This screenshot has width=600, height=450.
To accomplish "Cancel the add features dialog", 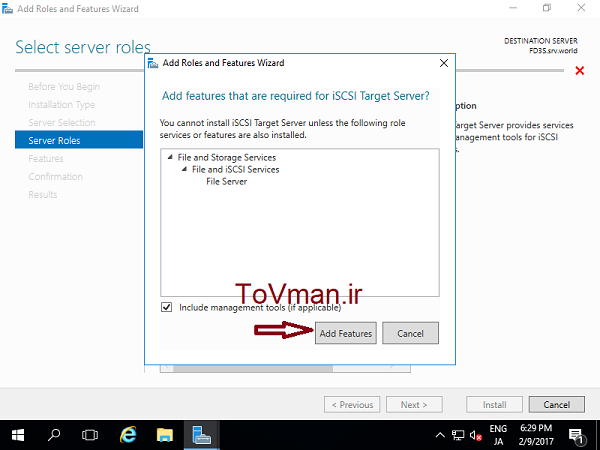I will pyautogui.click(x=410, y=333).
